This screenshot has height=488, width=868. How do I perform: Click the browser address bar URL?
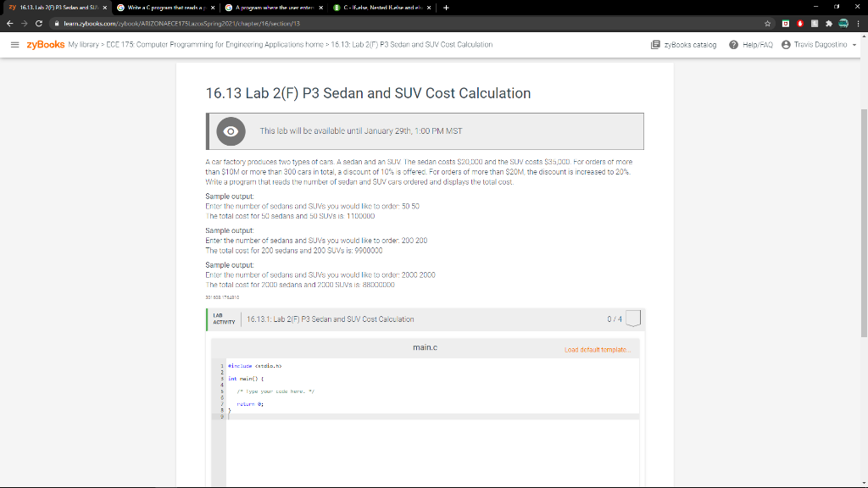click(181, 23)
